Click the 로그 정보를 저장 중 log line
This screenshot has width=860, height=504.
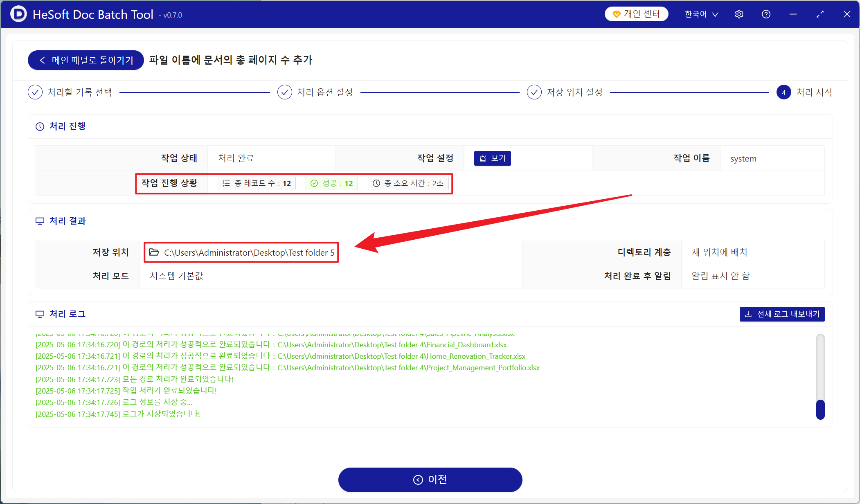114,403
